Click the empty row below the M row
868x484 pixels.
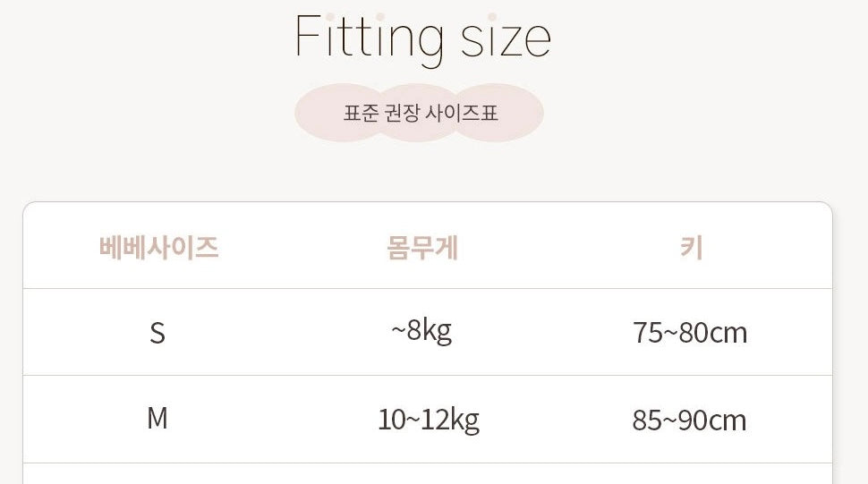click(428, 474)
